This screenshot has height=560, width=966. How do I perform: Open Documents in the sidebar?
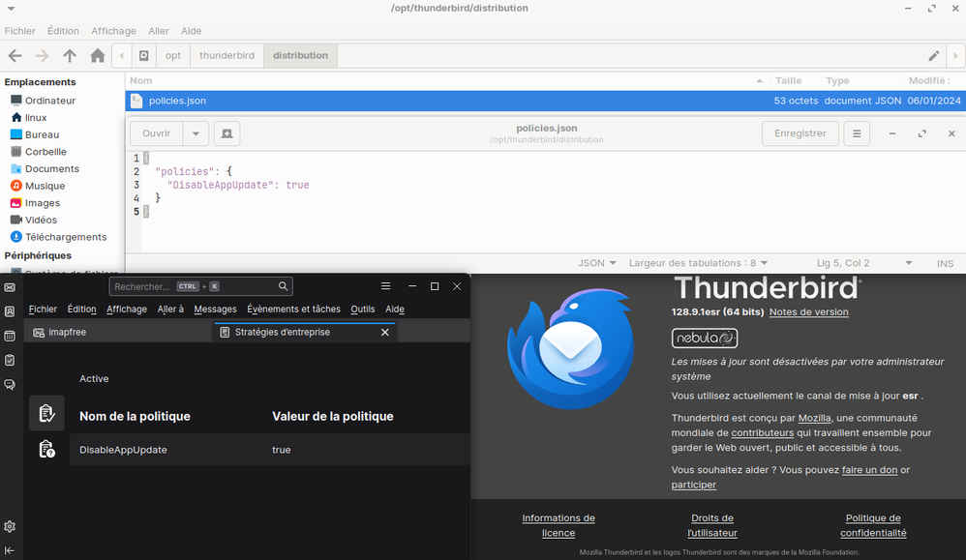45,168
